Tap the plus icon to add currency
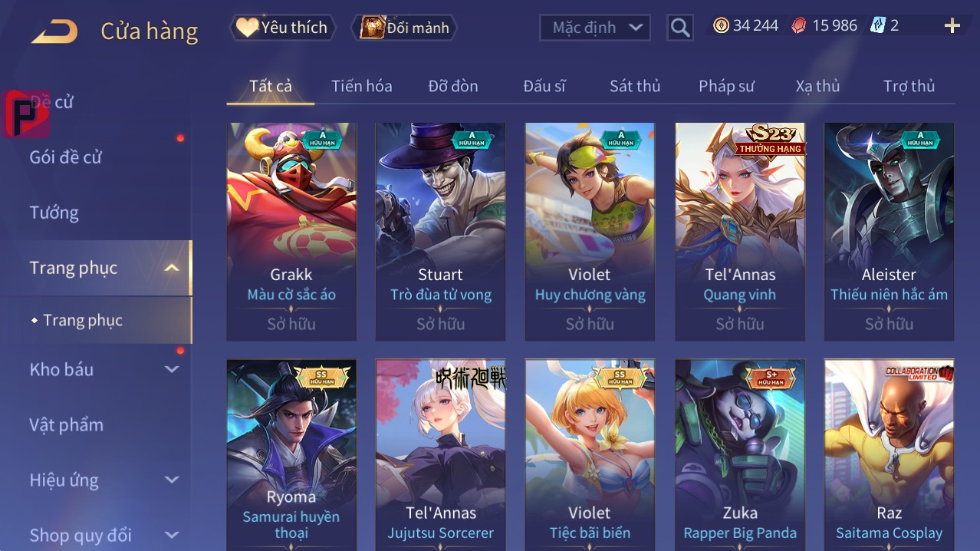 tap(952, 26)
